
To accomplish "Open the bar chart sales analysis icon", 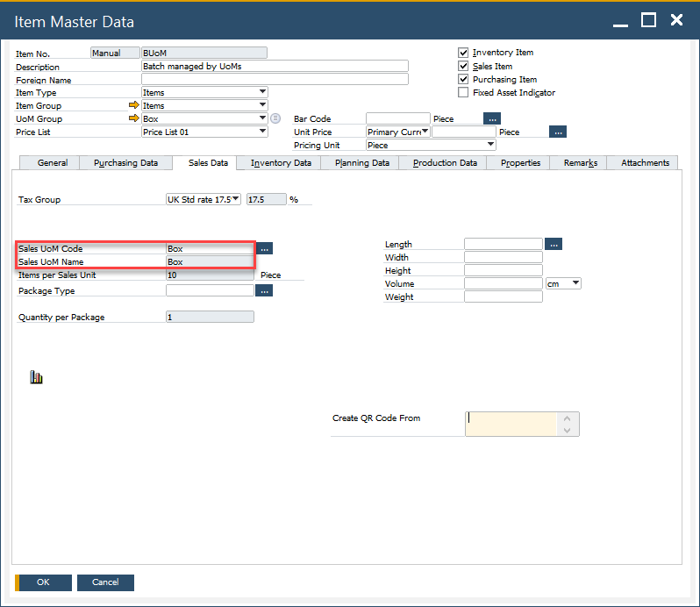I will [x=37, y=377].
